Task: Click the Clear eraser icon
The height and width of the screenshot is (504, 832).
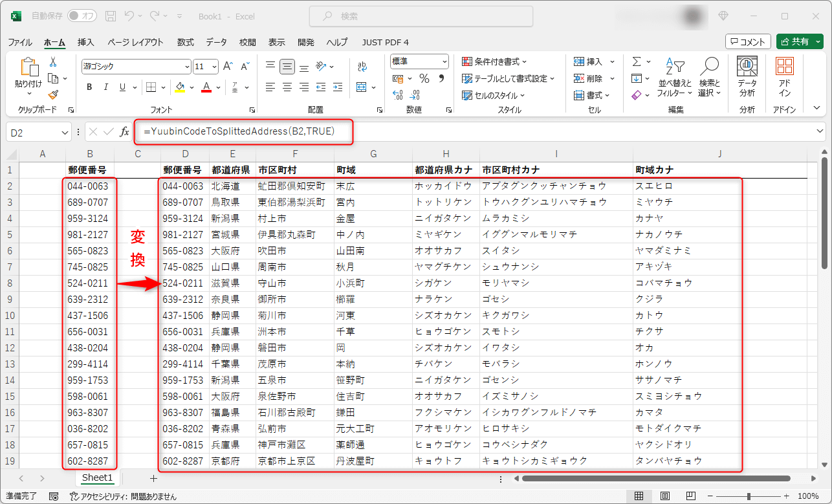Action: (x=637, y=95)
